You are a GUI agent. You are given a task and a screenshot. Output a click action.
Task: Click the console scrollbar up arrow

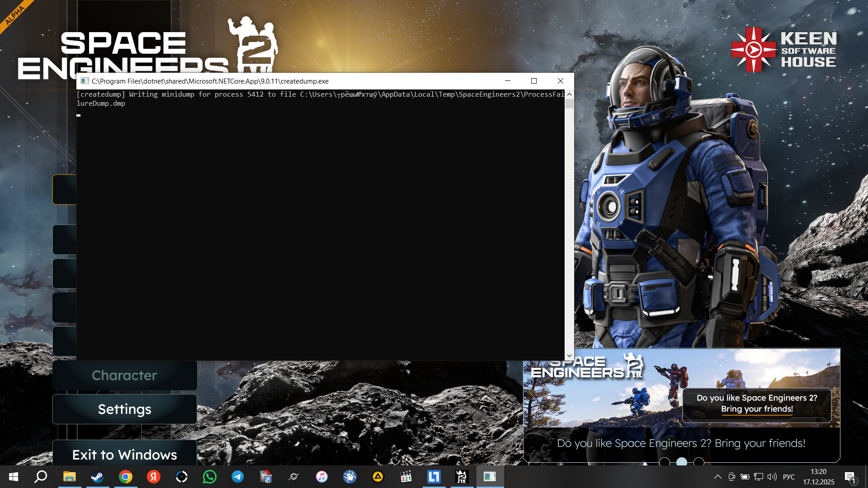coord(569,94)
